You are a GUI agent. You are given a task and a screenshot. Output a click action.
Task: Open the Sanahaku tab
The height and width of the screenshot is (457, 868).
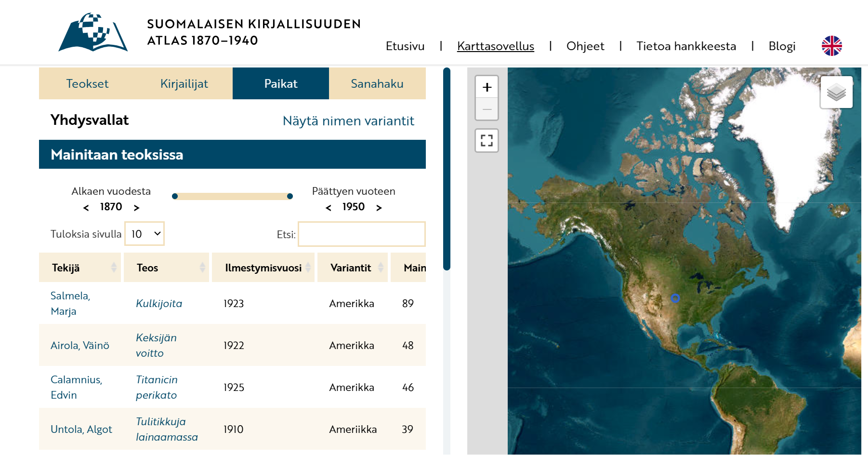coord(377,83)
